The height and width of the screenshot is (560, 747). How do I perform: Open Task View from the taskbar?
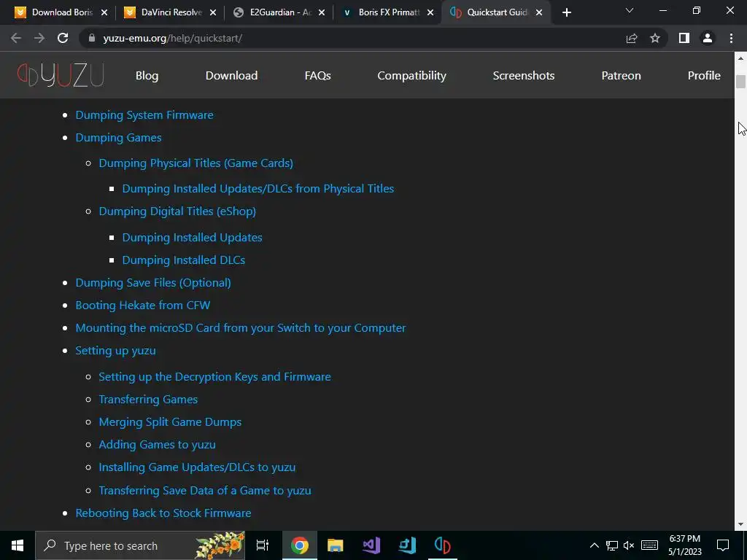pos(263,545)
